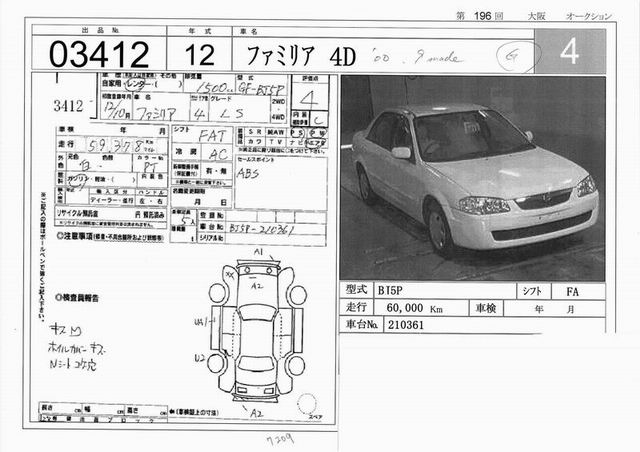
Task: Select the model year value 12
Action: (x=200, y=55)
